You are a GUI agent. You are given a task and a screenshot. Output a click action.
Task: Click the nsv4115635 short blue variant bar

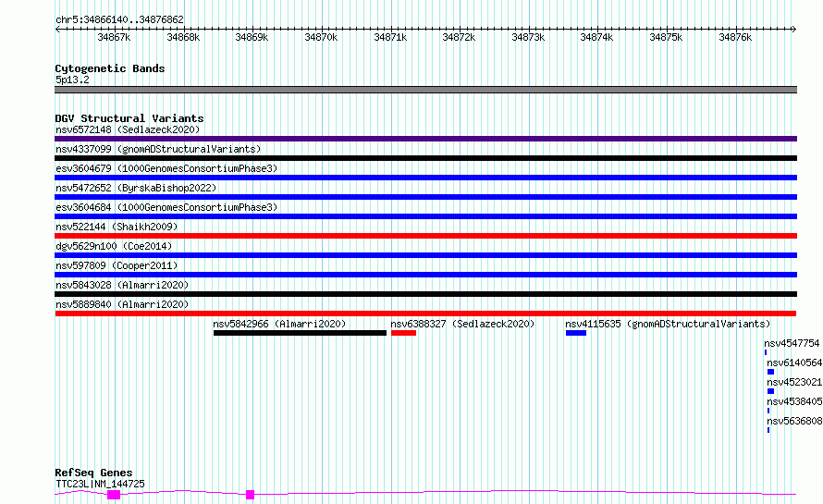(x=576, y=333)
